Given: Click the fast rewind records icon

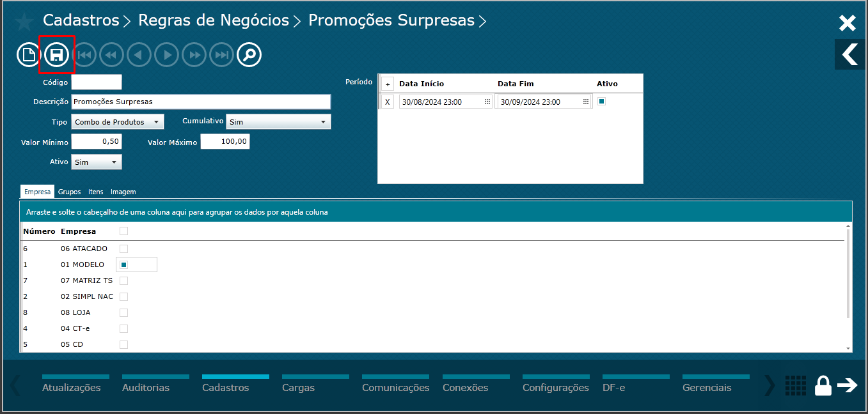Looking at the screenshot, I should 111,55.
